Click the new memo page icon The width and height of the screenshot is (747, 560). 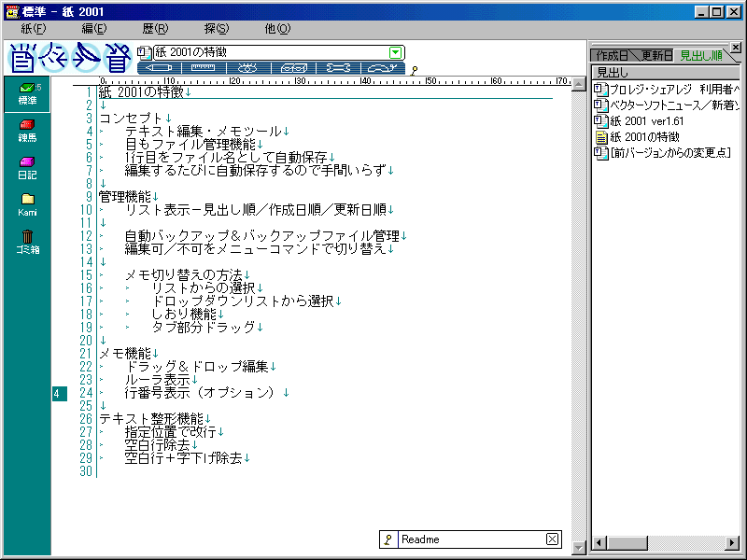coord(21,58)
